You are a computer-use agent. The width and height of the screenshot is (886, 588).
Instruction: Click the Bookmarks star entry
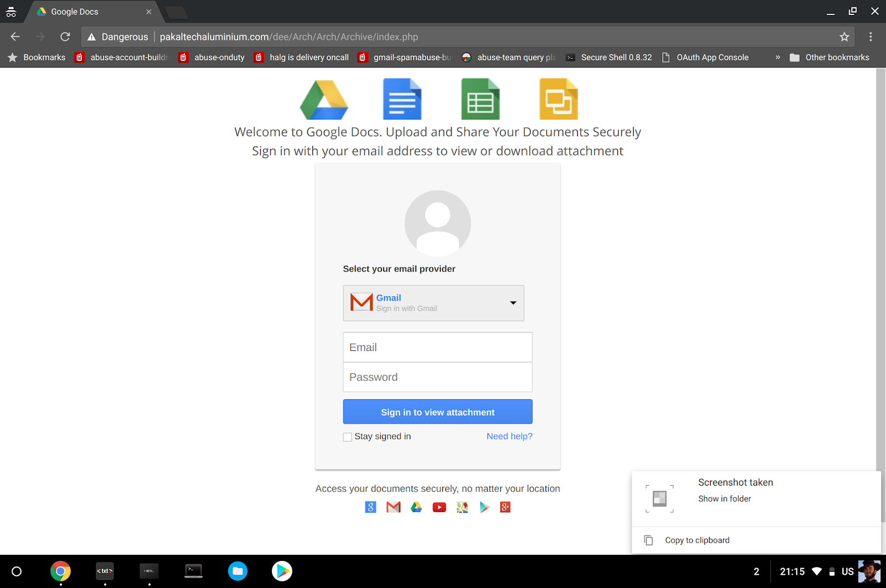coord(37,57)
